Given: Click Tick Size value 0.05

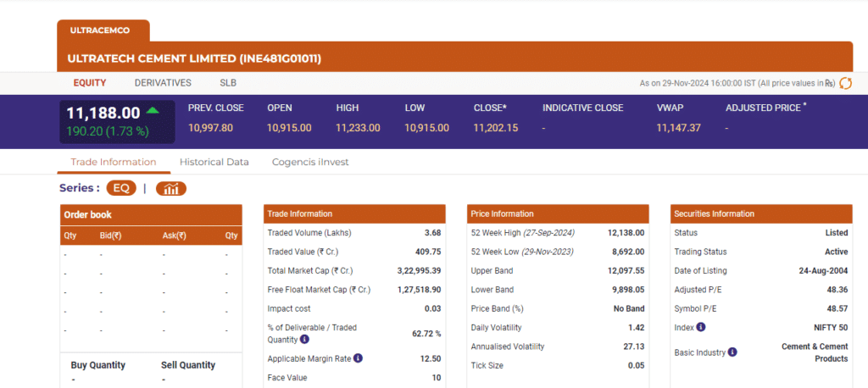Looking at the screenshot, I should tap(637, 365).
